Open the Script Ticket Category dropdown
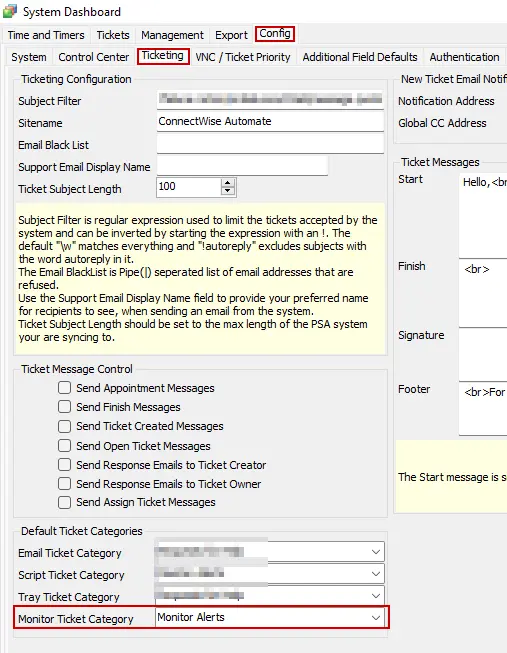The height and width of the screenshot is (653, 507). coord(375,574)
